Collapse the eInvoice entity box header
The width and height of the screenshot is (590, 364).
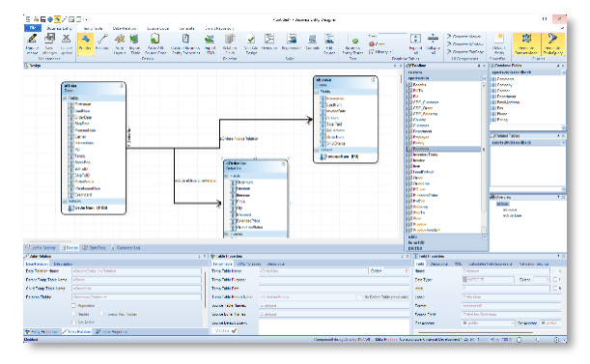tap(374, 80)
